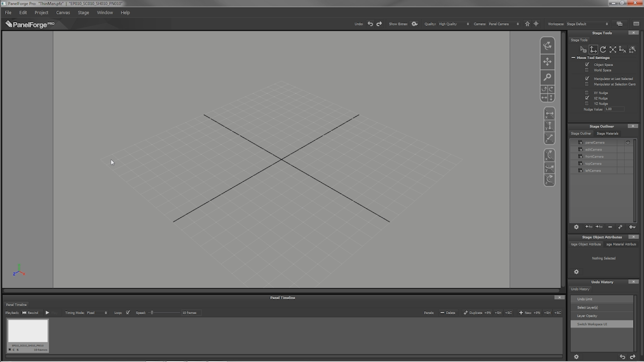Enable the World Space checkbox
This screenshot has height=362, width=644.
[x=587, y=70]
